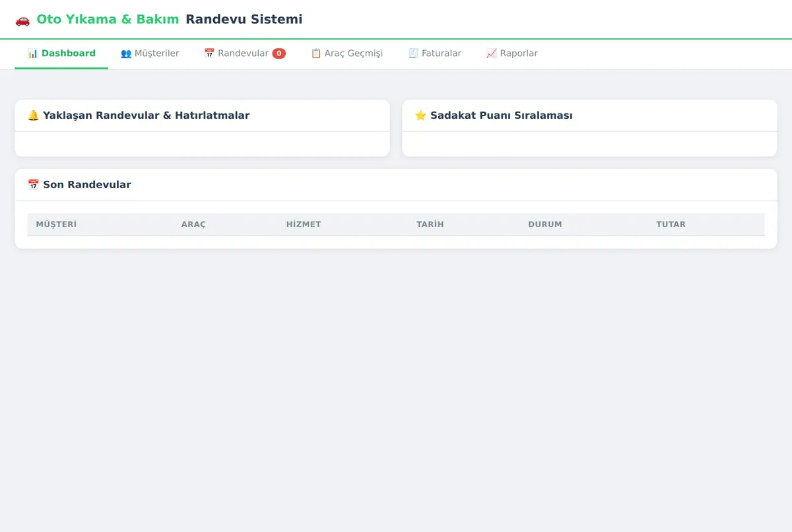Click the Yaklaşan Randevular & Hatırlatmalar heading
This screenshot has width=792, height=532.
point(147,116)
